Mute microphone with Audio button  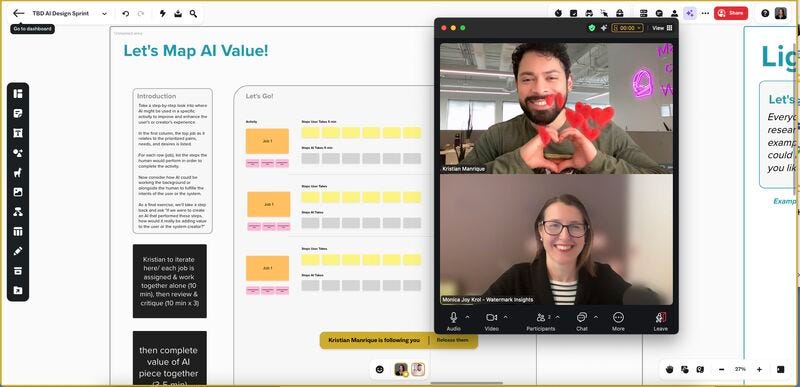453,321
